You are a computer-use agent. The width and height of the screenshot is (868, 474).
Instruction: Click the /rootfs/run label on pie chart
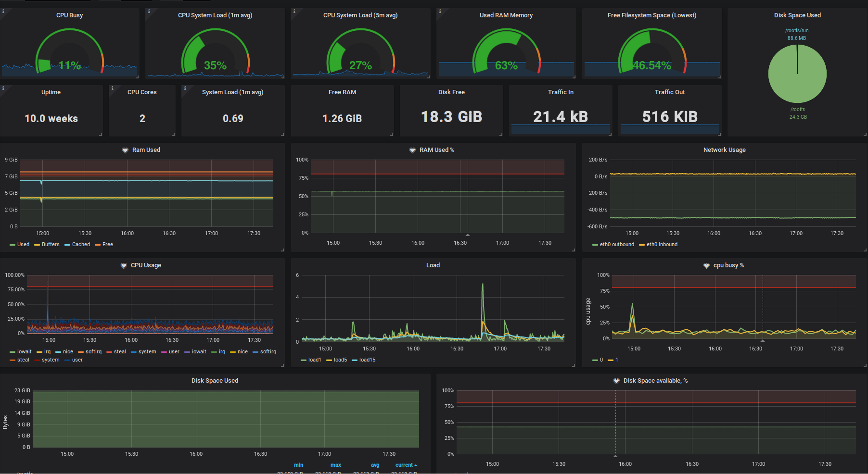[797, 30]
